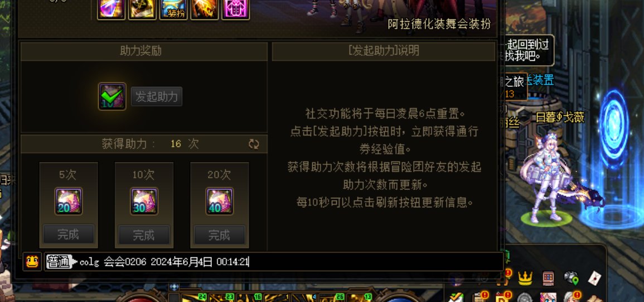Click the refresh arrows beside 获得助力 count

point(254,144)
